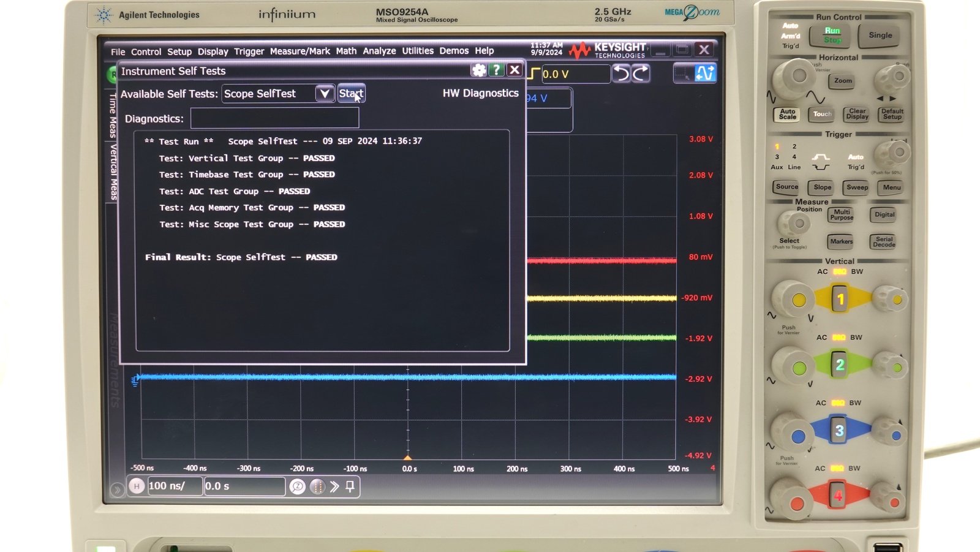The width and height of the screenshot is (980, 552).
Task: Click the 0.0 V trigger level field
Action: pyautogui.click(x=576, y=74)
